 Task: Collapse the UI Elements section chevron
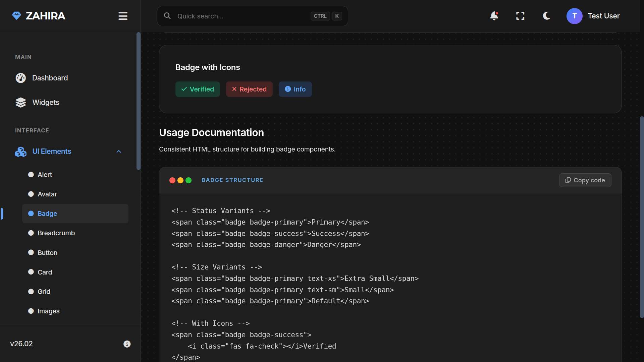click(x=119, y=152)
